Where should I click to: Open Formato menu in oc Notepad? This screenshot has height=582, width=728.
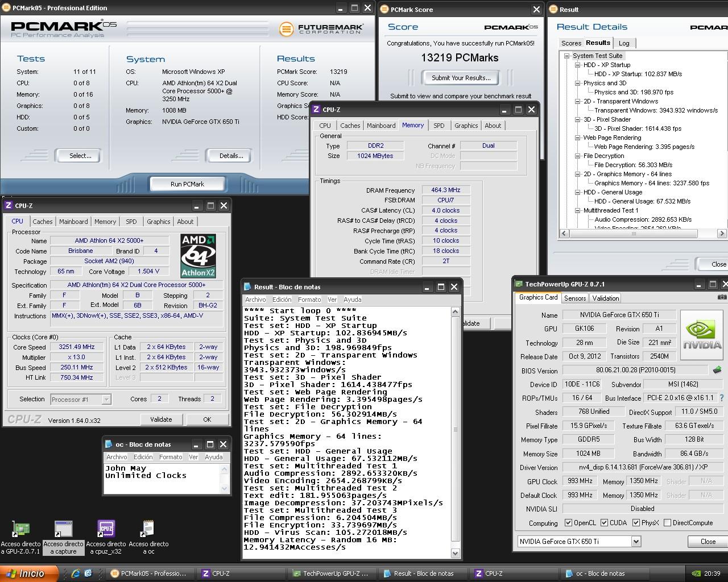point(171,457)
